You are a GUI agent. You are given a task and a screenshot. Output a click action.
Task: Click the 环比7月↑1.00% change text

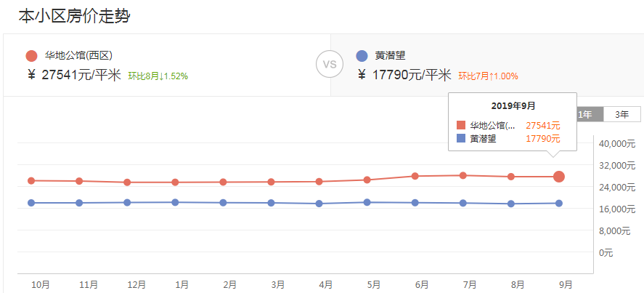(x=488, y=76)
